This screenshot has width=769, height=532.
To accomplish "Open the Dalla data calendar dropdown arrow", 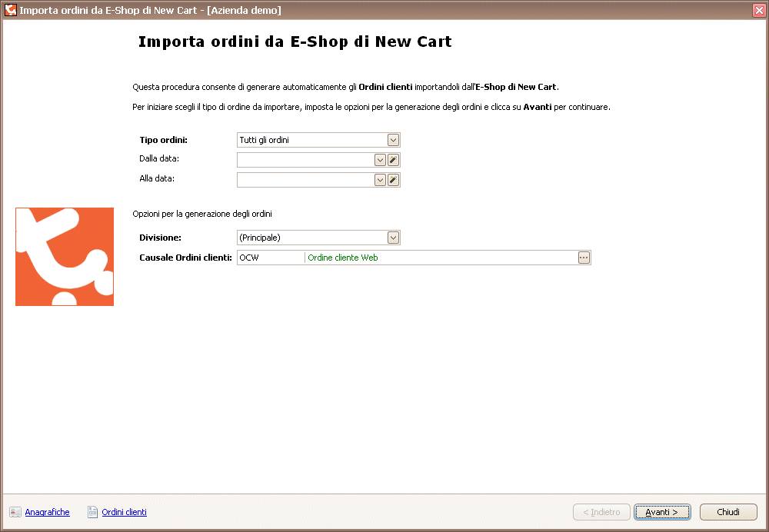I will 380,160.
